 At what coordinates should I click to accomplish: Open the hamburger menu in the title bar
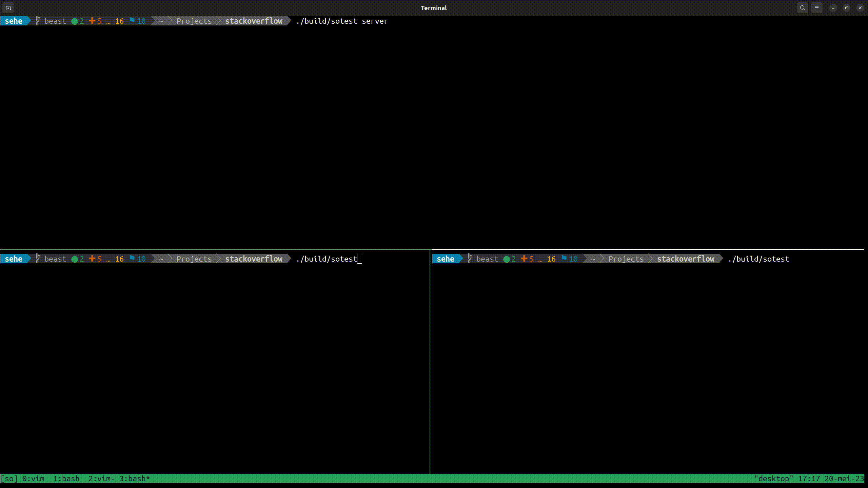(817, 8)
